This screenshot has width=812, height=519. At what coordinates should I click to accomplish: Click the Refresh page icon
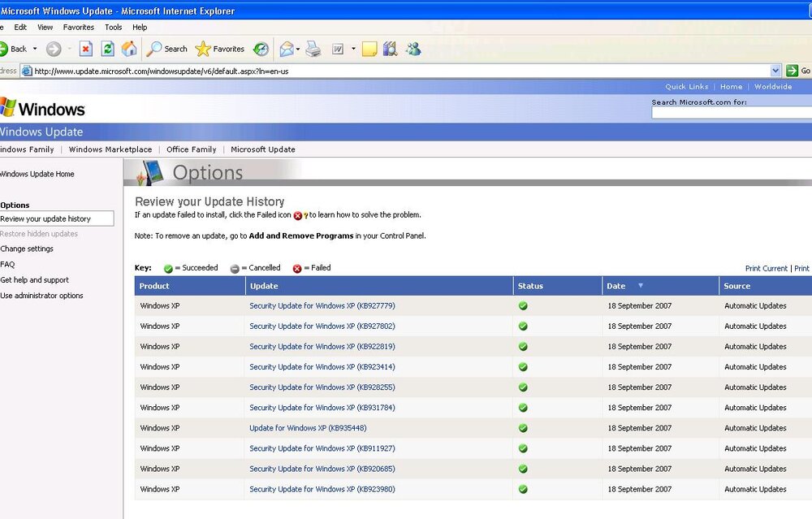(107, 50)
